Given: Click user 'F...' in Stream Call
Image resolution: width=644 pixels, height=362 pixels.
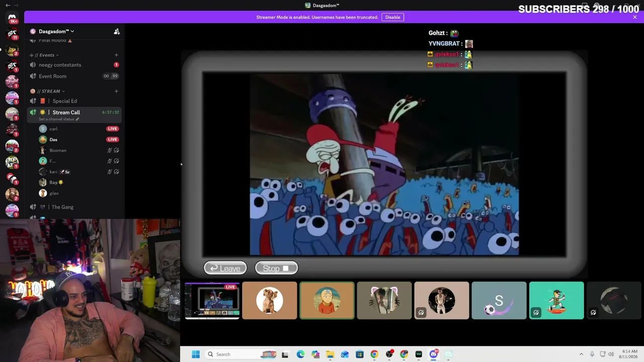Looking at the screenshot, I should (x=52, y=161).
